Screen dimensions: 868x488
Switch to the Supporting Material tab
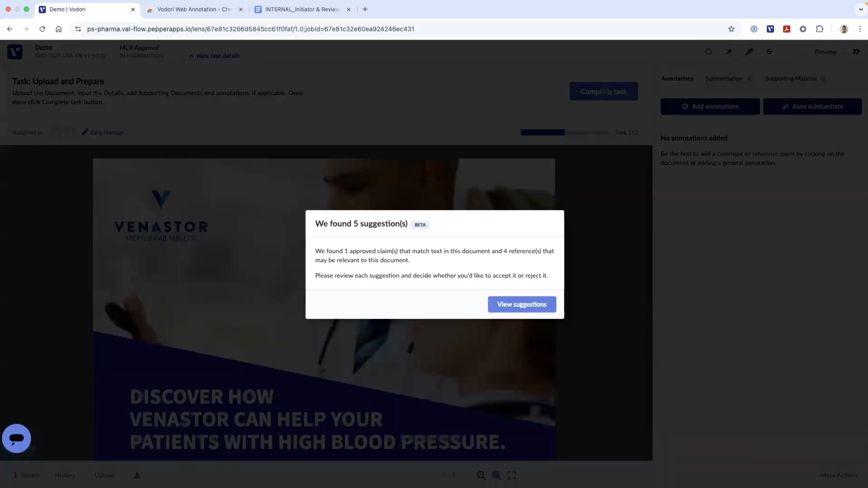[795, 79]
